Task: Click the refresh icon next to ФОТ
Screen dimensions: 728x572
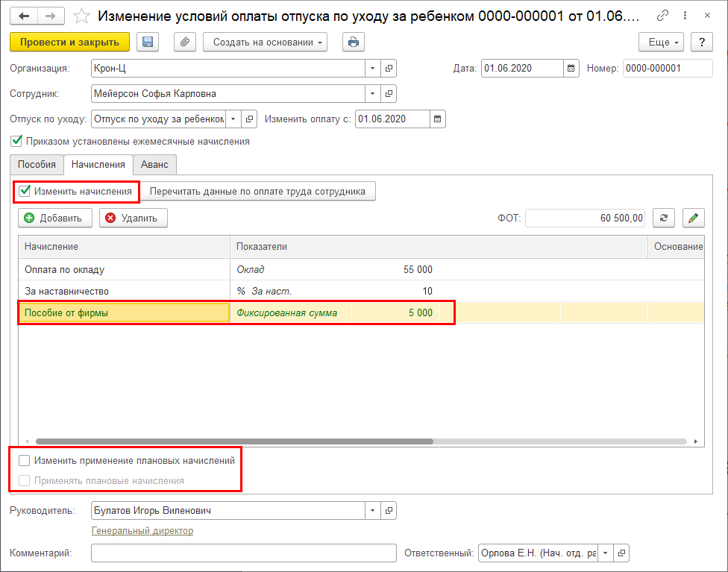Action: coord(664,218)
